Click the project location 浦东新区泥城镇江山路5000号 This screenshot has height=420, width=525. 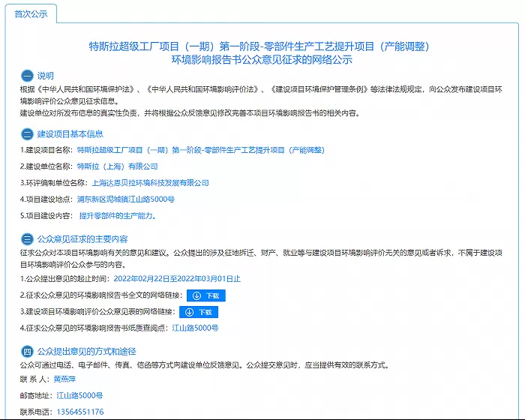[125, 199]
